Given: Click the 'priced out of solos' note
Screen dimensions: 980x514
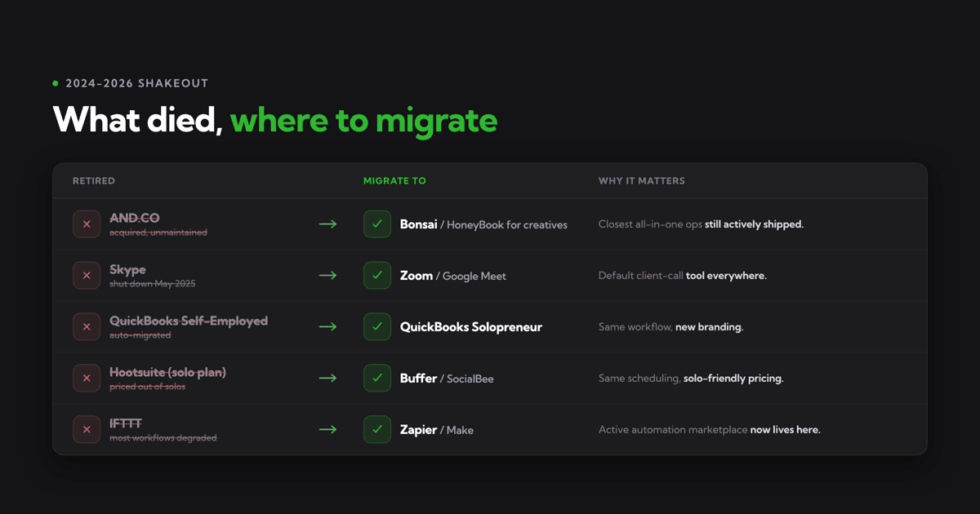Looking at the screenshot, I should (x=148, y=387).
